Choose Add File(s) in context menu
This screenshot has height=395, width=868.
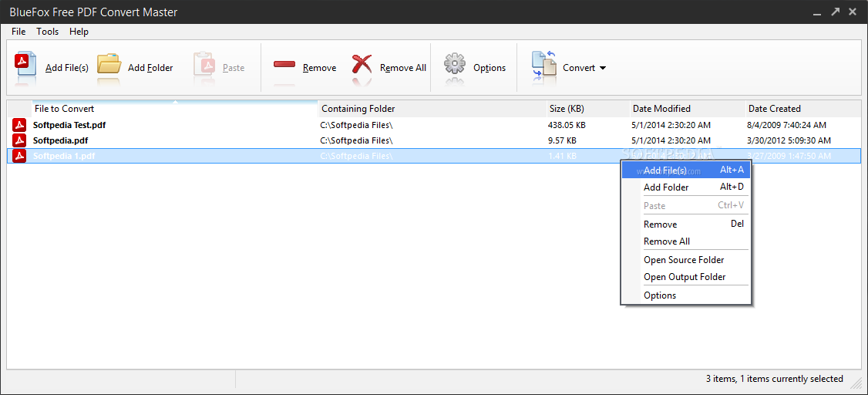685,170
